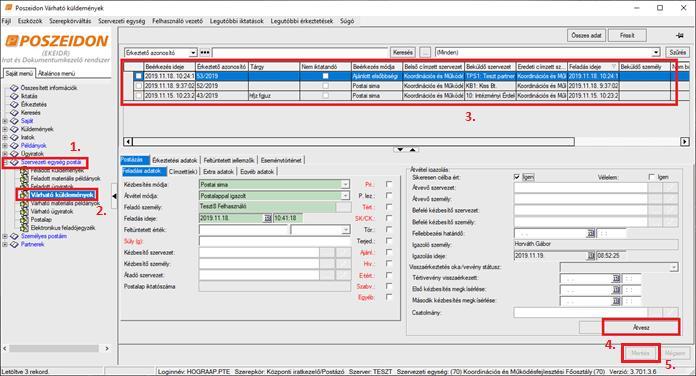This screenshot has height=376, width=696.
Task: Open the Visszaérkeztetés oka/vevény státusz dropdown
Action: pyautogui.click(x=674, y=267)
